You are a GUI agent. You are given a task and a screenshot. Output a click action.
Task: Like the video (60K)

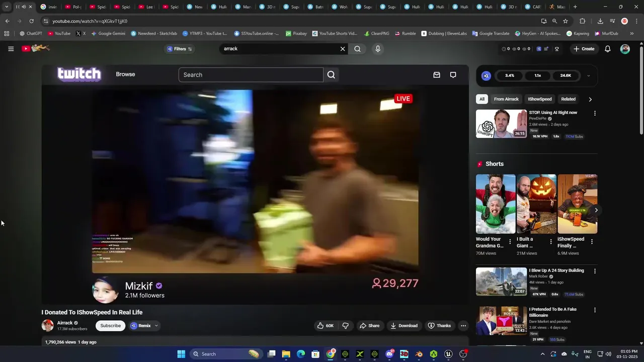(x=325, y=326)
